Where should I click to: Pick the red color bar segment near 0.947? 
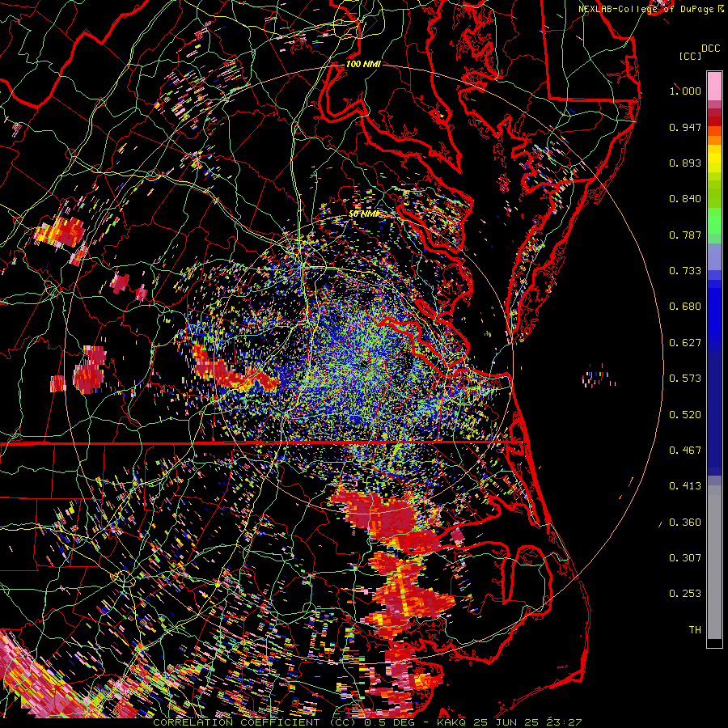click(714, 121)
